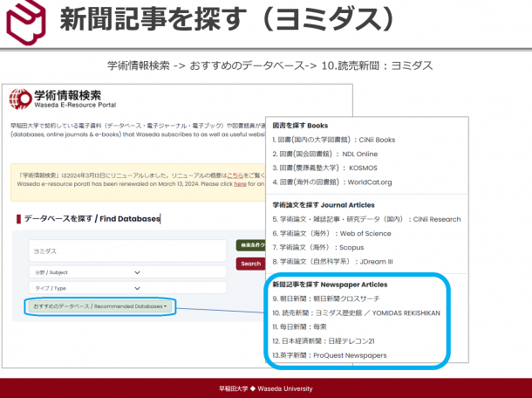Click the Waseda globe logo icon
Screen dimensions: 532x398
click(20, 99)
